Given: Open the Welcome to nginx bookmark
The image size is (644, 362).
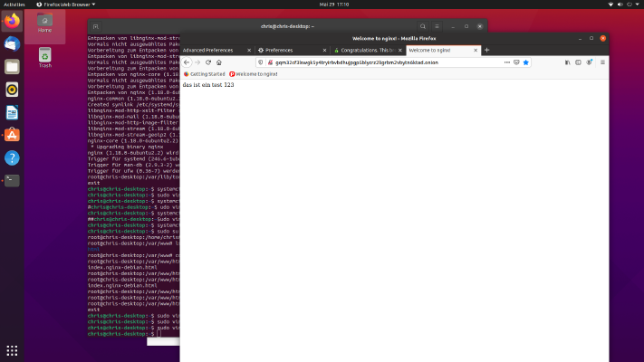Looking at the screenshot, I should pyautogui.click(x=254, y=74).
